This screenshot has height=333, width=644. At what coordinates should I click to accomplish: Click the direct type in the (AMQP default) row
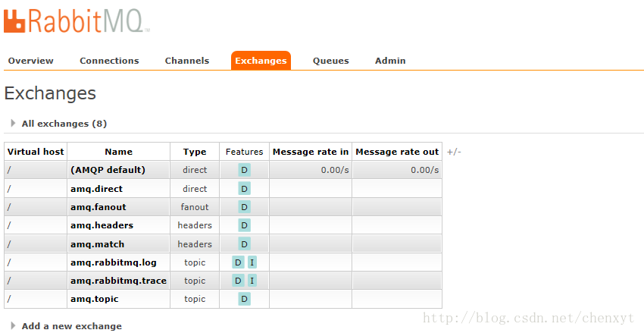tap(195, 170)
